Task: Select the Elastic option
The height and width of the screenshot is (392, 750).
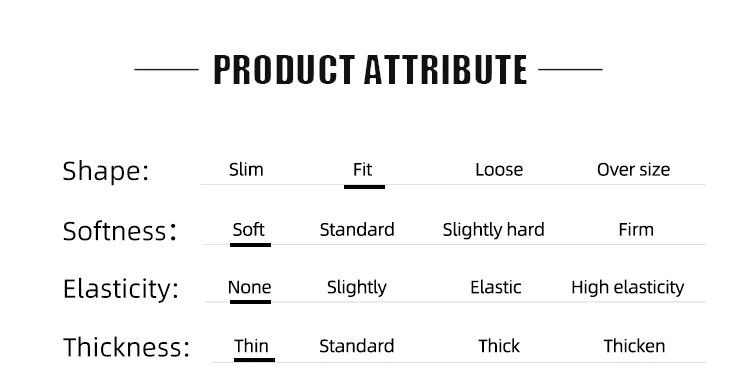Action: tap(496, 287)
